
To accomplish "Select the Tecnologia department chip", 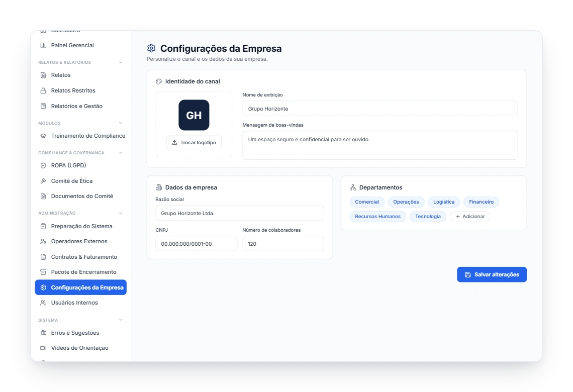I will click(x=428, y=217).
